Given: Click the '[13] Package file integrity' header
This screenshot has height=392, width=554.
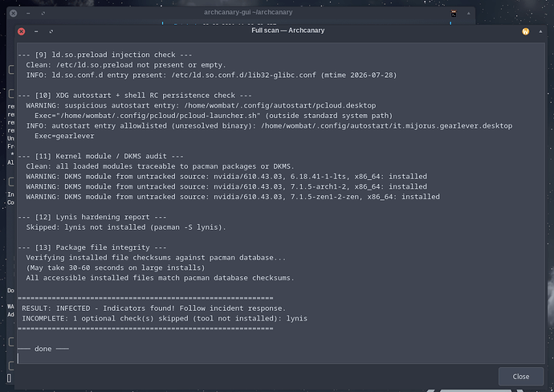Looking at the screenshot, I should pos(92,247).
